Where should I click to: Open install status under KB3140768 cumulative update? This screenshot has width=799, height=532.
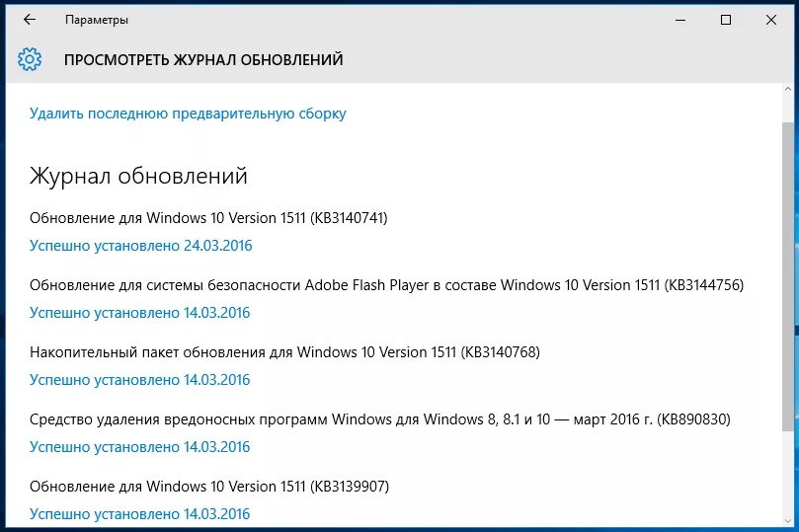click(139, 380)
